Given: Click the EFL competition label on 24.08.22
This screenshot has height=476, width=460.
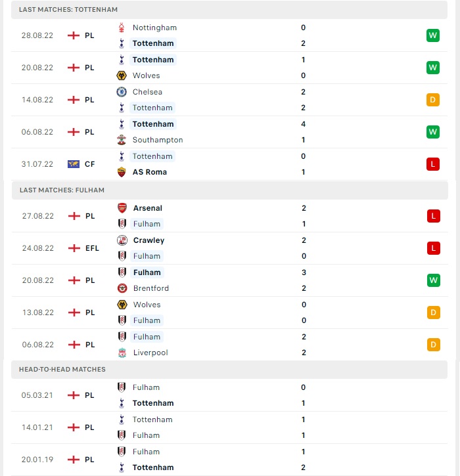Looking at the screenshot, I should click(x=93, y=248).
